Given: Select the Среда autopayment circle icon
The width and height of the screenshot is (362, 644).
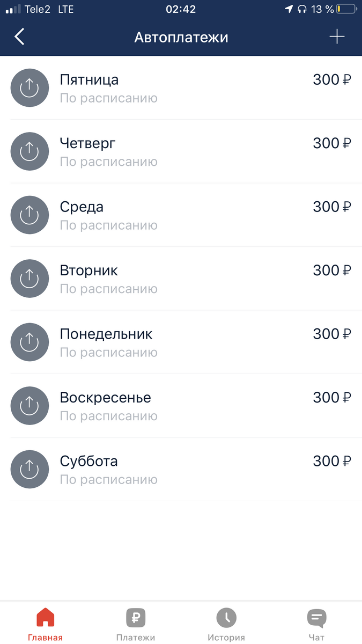Looking at the screenshot, I should click(29, 215).
